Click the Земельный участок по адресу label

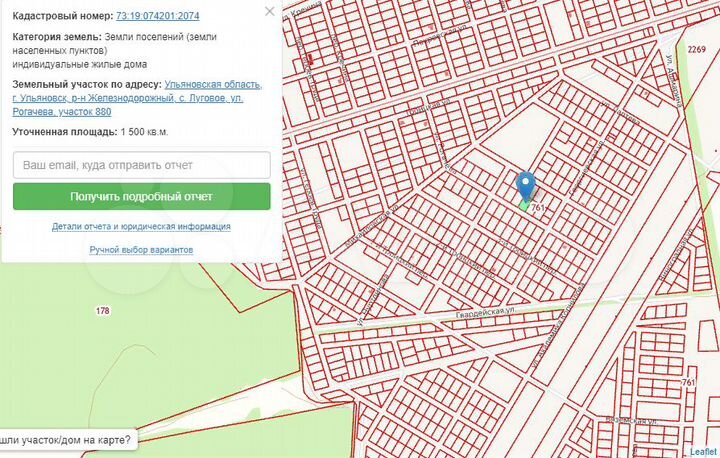[86, 85]
